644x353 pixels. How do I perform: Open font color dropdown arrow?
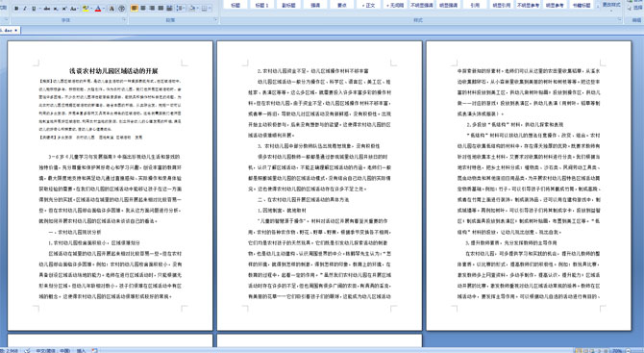[104, 9]
